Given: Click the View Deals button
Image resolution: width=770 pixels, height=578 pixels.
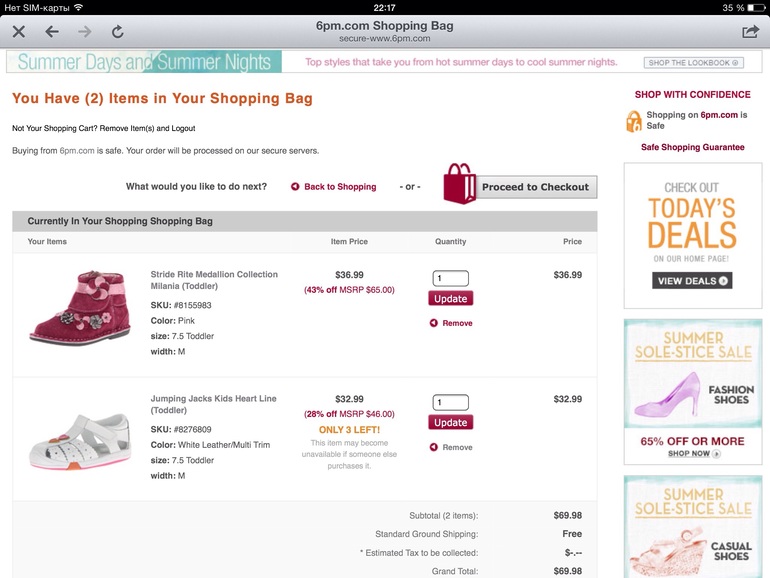Looking at the screenshot, I should click(692, 281).
